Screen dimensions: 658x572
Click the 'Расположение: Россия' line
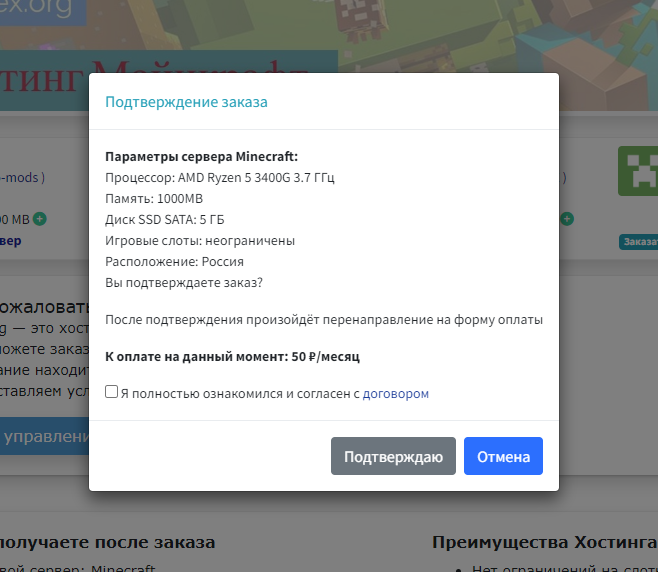(x=174, y=261)
